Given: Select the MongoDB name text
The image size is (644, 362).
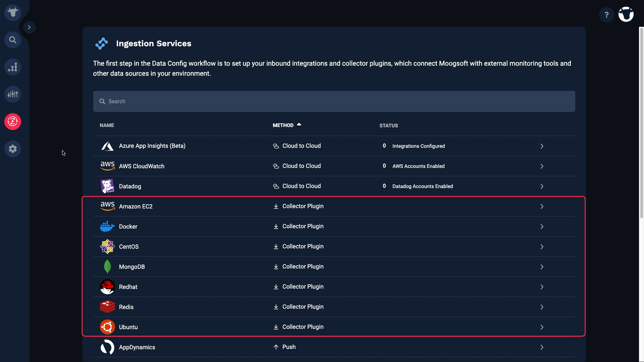Looking at the screenshot, I should click(x=132, y=267).
